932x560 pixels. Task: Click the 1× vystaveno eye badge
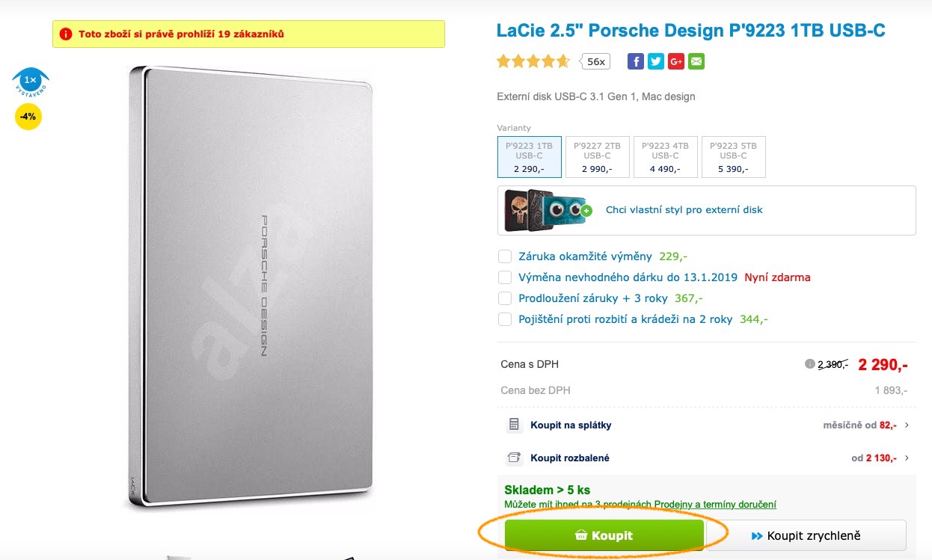pos(30,81)
